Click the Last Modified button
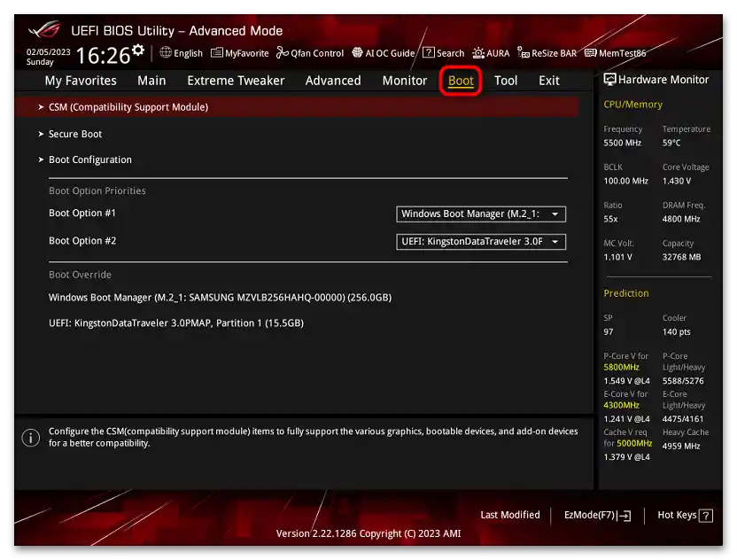Screen dimensions: 737x560 pos(511,515)
